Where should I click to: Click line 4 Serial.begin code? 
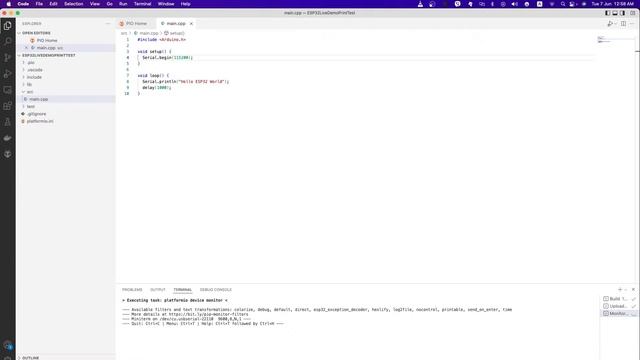pyautogui.click(x=167, y=58)
